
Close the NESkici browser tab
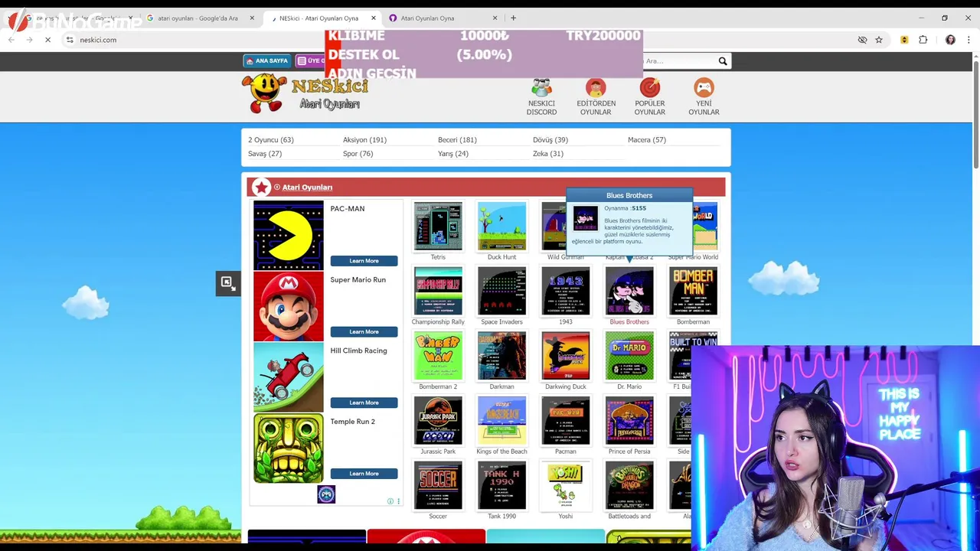pos(374,18)
